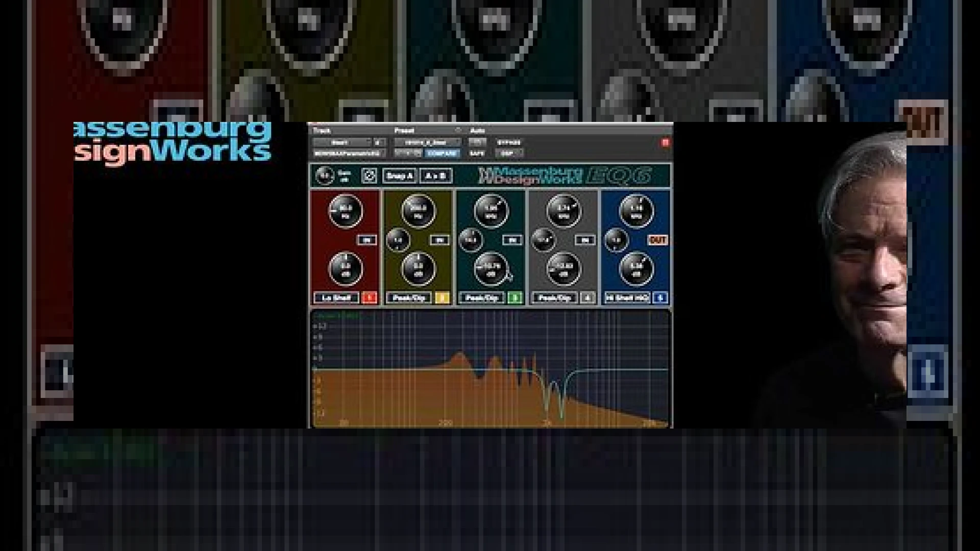Open the preset name dropdown

click(427, 142)
